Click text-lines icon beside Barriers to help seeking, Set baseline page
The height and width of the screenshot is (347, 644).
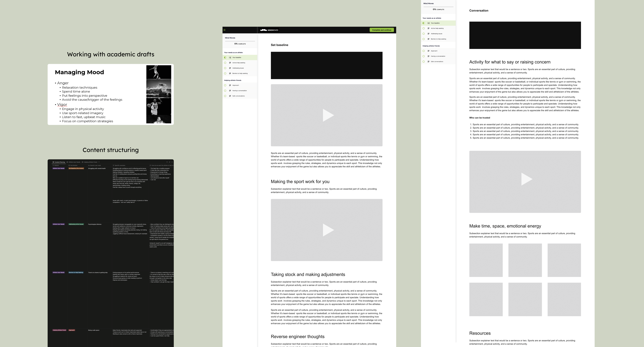tap(230, 73)
